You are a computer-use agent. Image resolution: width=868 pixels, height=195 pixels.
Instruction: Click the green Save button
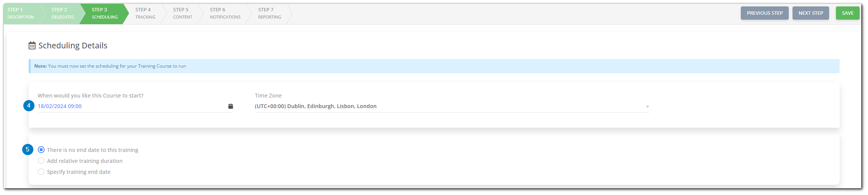[x=848, y=13]
